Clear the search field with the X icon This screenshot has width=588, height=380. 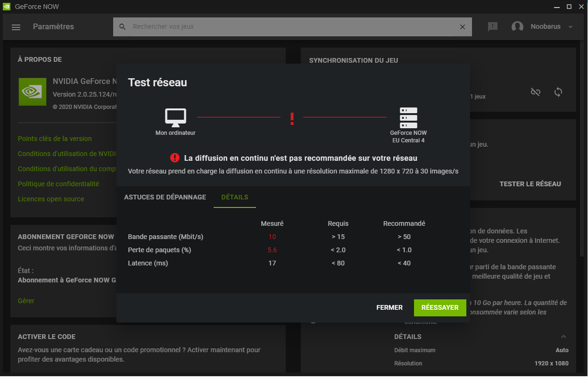point(463,27)
